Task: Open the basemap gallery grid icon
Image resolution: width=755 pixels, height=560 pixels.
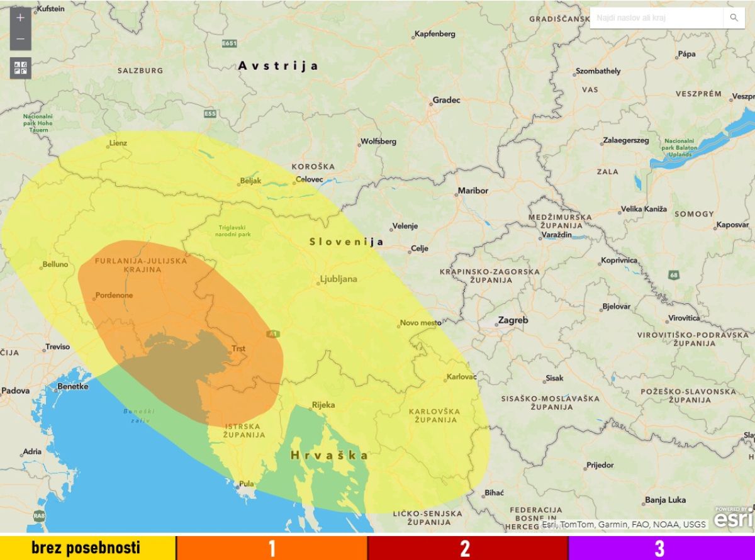Action: pos(20,68)
